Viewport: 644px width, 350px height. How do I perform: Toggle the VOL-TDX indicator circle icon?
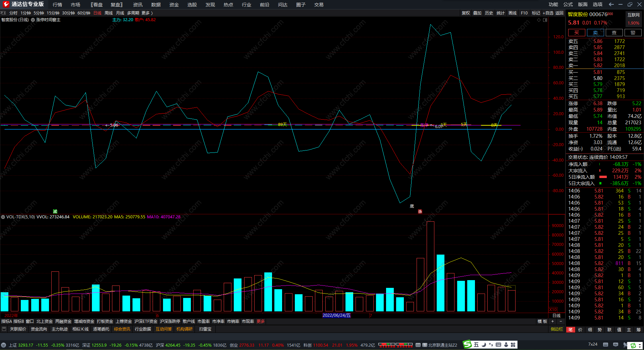coord(3,217)
